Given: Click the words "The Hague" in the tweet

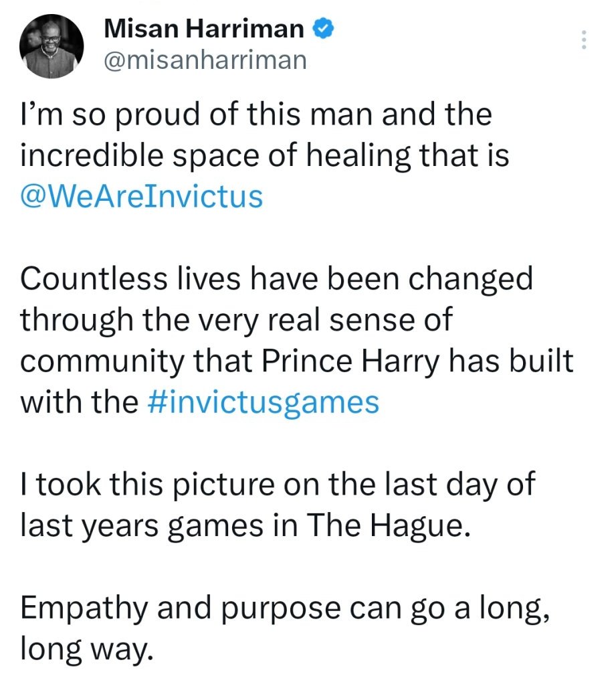Looking at the screenshot, I should coord(385,526).
